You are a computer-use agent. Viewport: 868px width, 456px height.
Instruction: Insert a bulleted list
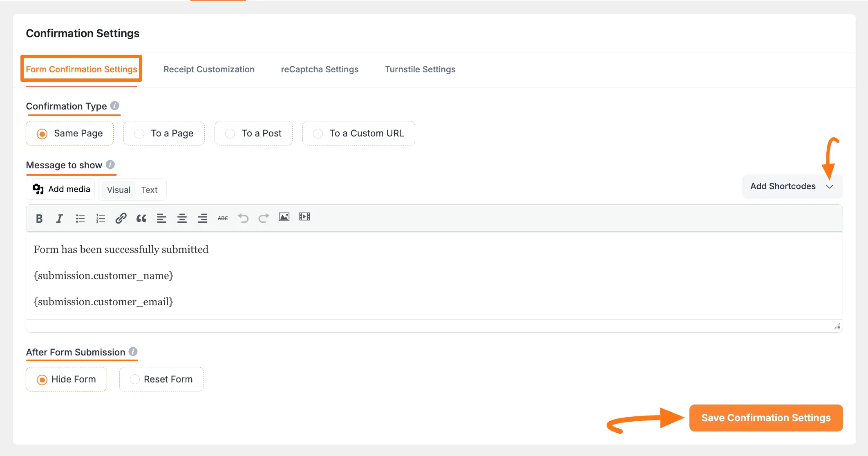80,218
